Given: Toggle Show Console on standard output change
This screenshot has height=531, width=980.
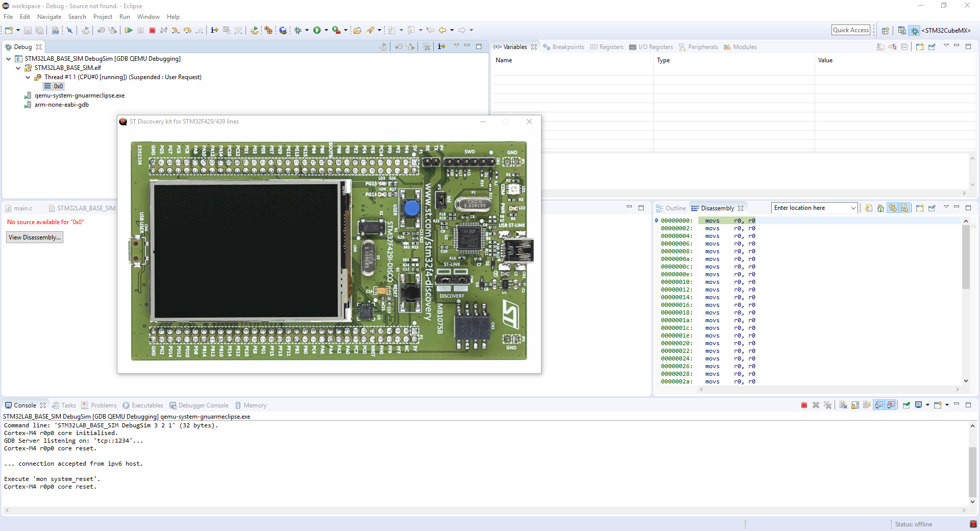Looking at the screenshot, I should 879,405.
